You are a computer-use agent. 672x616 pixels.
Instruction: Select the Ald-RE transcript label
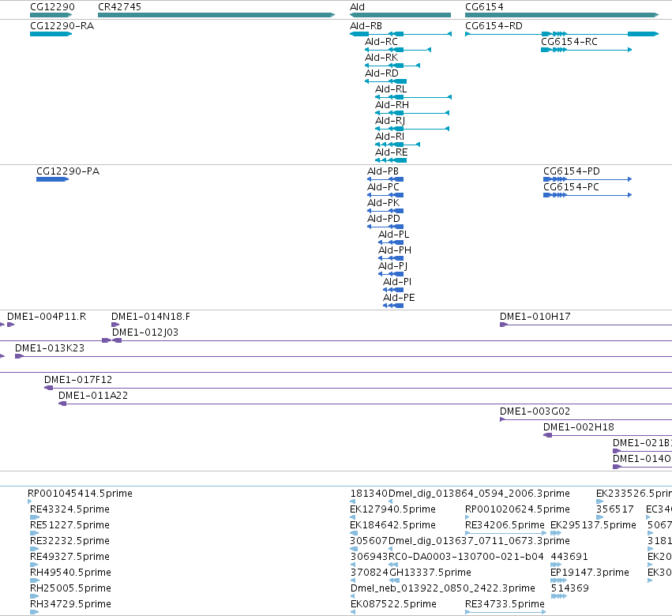[x=392, y=152]
